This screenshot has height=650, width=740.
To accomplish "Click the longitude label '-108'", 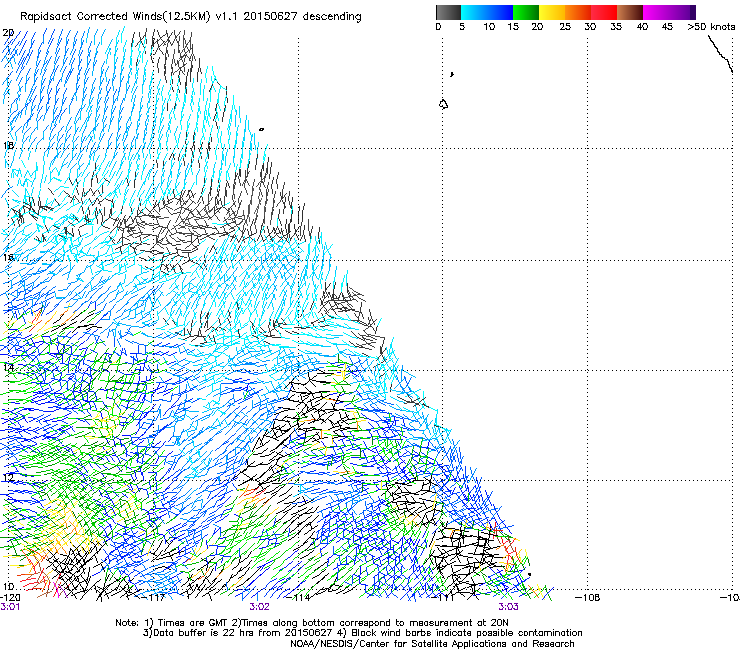I will (x=588, y=598).
